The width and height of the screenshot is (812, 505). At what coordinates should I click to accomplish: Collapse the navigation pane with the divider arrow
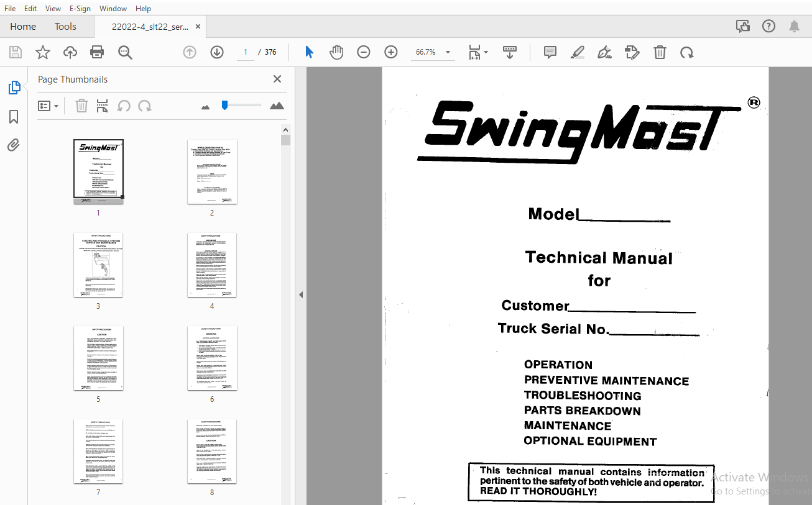point(301,294)
